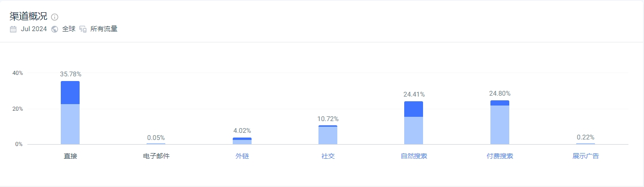Click the 35.78% value label

pyautogui.click(x=71, y=74)
